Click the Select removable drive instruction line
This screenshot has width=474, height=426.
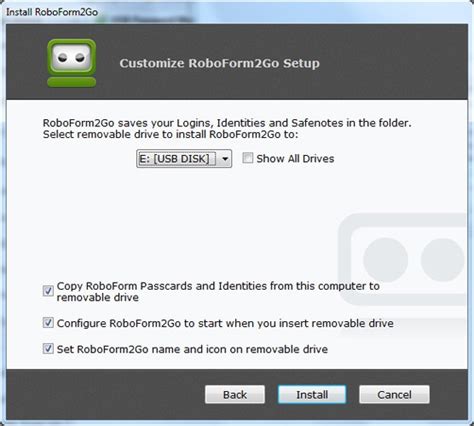tap(170, 135)
